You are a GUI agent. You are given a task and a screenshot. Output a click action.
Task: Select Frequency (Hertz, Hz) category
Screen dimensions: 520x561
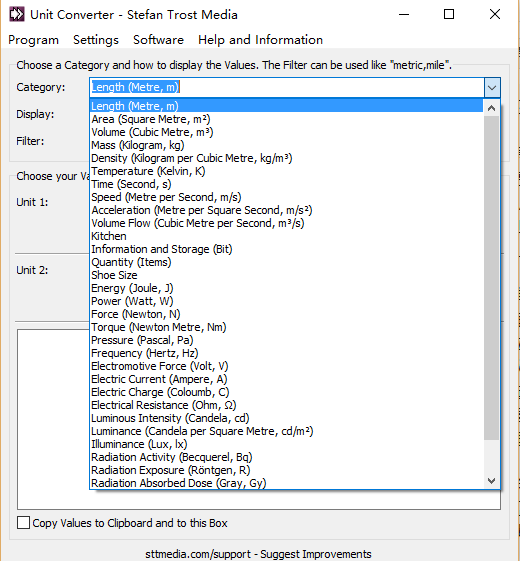click(286, 353)
